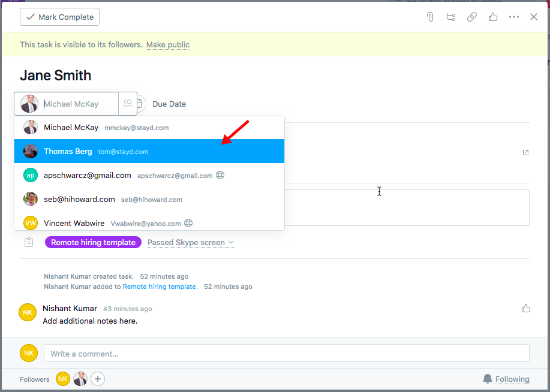The width and height of the screenshot is (550, 392).
Task: Click 43 minutes ago comment timestamp
Action: pyautogui.click(x=127, y=309)
